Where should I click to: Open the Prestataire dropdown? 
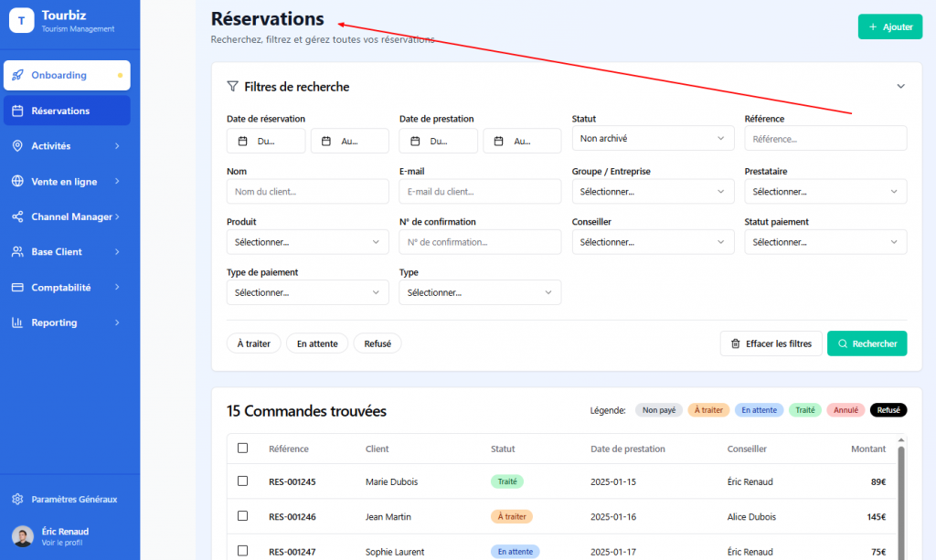click(825, 192)
